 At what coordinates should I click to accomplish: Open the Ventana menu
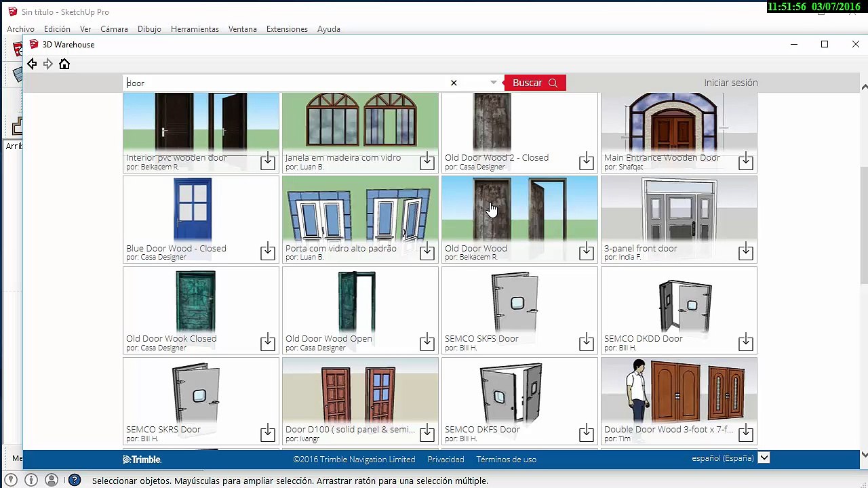click(243, 29)
